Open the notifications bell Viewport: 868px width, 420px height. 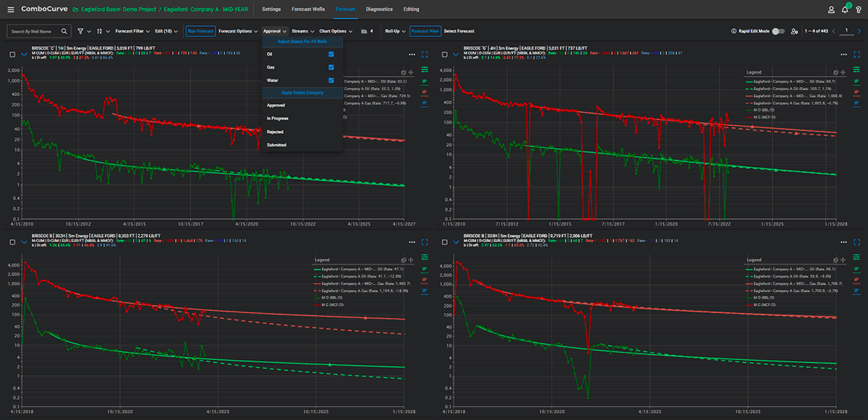845,9
